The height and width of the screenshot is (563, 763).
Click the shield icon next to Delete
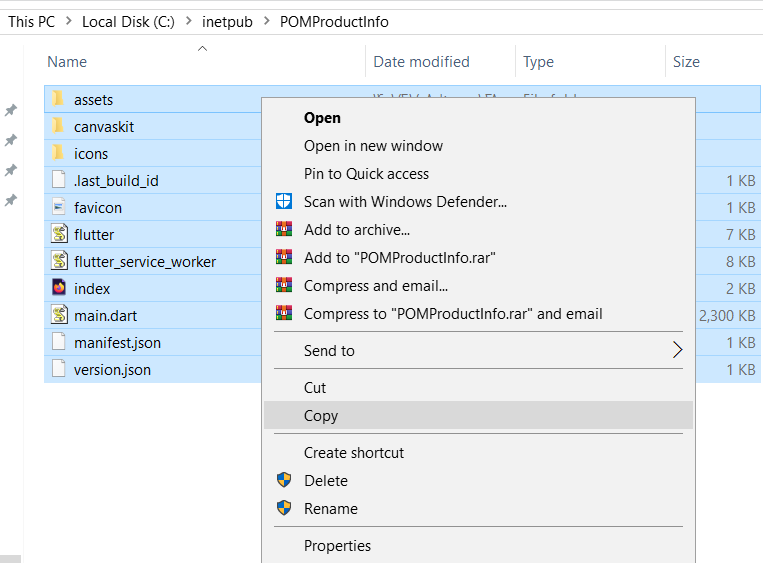coord(284,480)
